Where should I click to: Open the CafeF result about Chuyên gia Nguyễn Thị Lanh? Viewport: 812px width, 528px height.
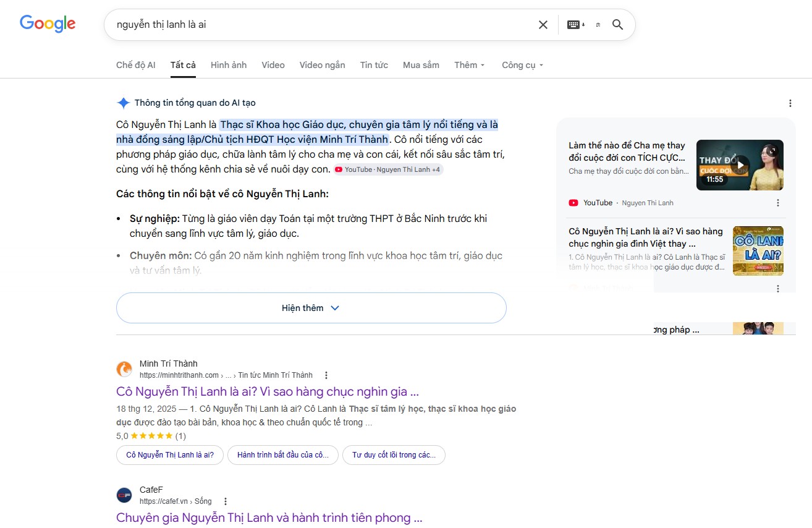point(269,517)
